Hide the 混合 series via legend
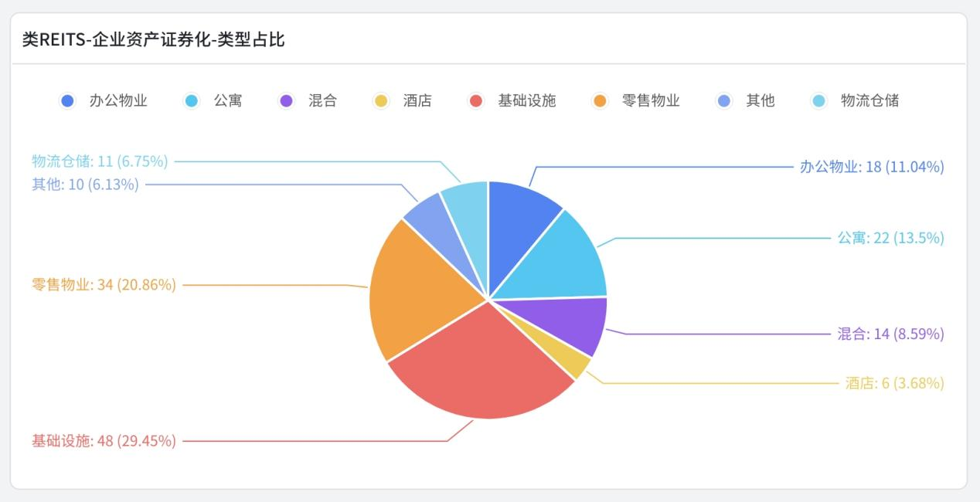The height and width of the screenshot is (502, 980). (x=287, y=100)
